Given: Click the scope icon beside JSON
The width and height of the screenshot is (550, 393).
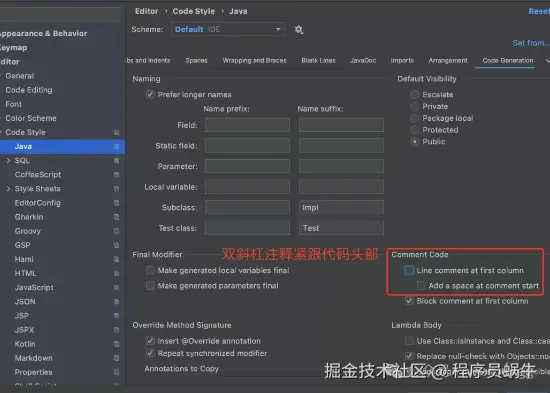Looking at the screenshot, I should click(116, 301).
